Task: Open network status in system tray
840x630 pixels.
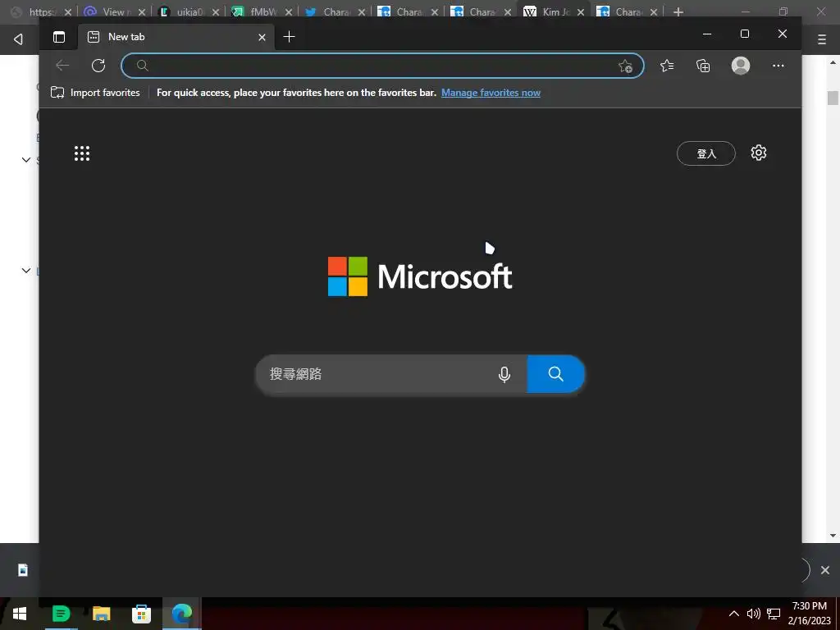Action: click(x=774, y=614)
